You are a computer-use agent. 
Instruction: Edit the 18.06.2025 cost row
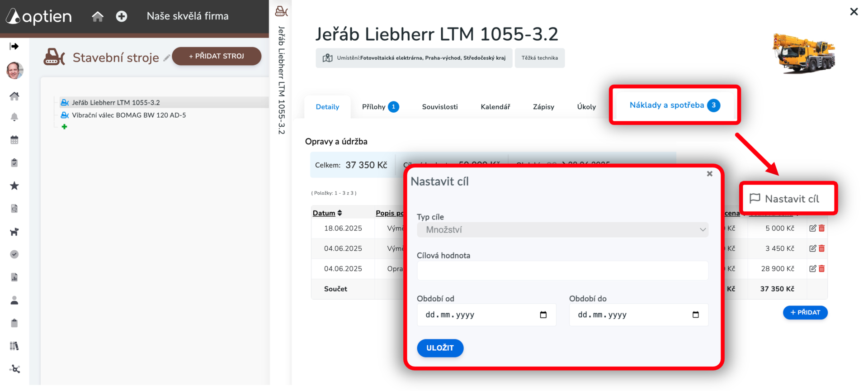[812, 228]
